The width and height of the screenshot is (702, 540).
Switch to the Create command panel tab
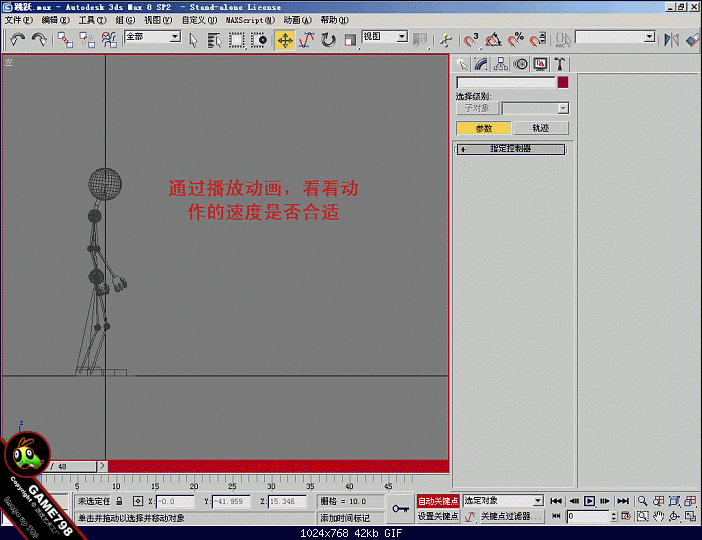462,64
